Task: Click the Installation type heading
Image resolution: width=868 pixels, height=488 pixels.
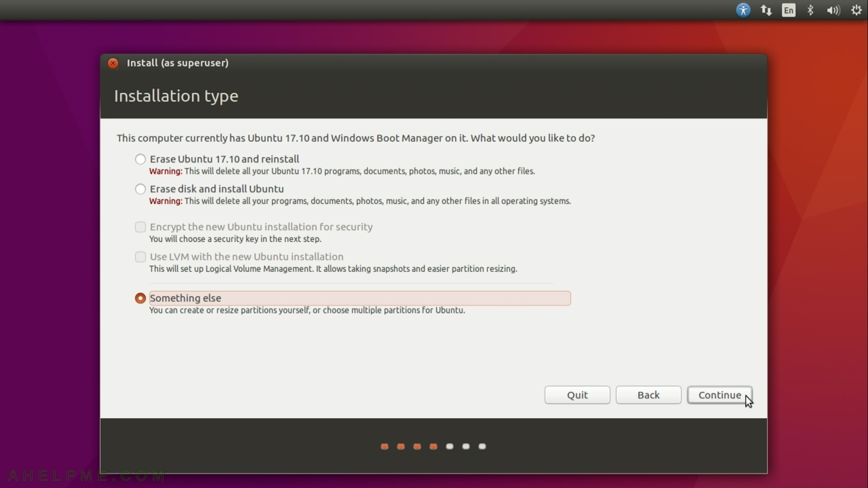Action: pyautogui.click(x=176, y=96)
